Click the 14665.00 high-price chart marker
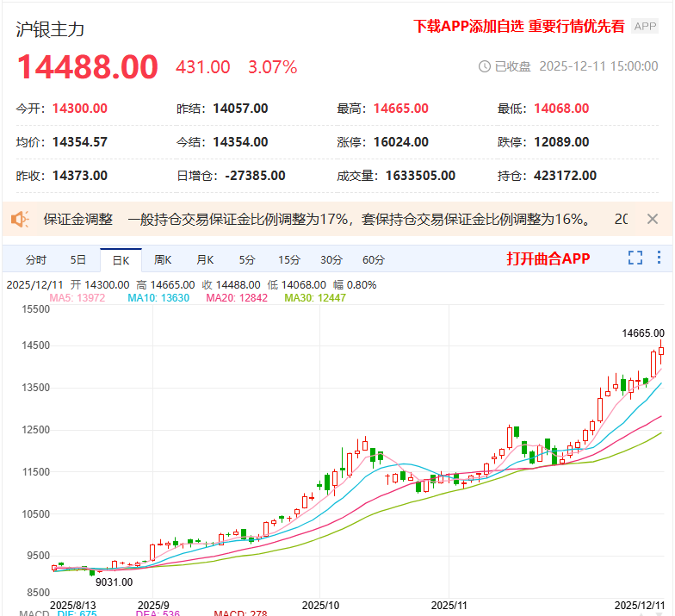Image resolution: width=675 pixels, height=616 pixels. tap(643, 333)
